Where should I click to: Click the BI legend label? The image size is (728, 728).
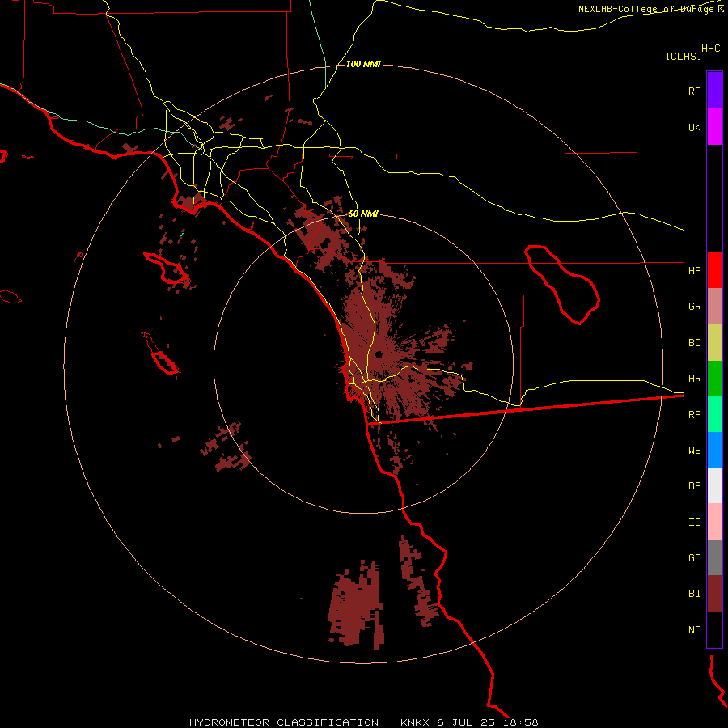(x=694, y=594)
